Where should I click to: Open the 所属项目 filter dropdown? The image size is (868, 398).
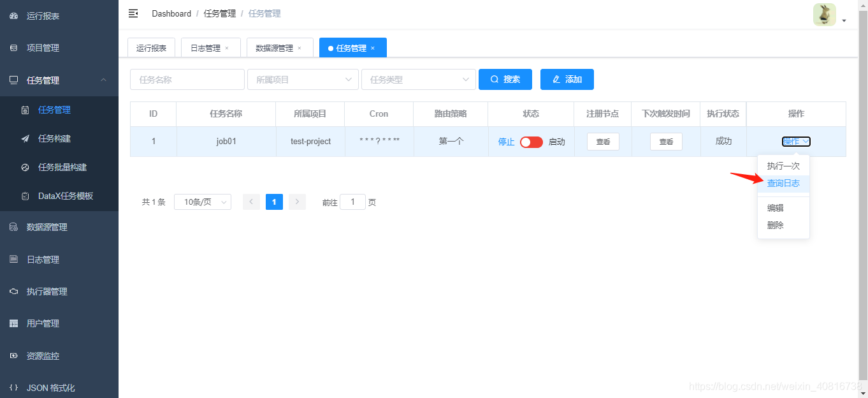point(303,79)
